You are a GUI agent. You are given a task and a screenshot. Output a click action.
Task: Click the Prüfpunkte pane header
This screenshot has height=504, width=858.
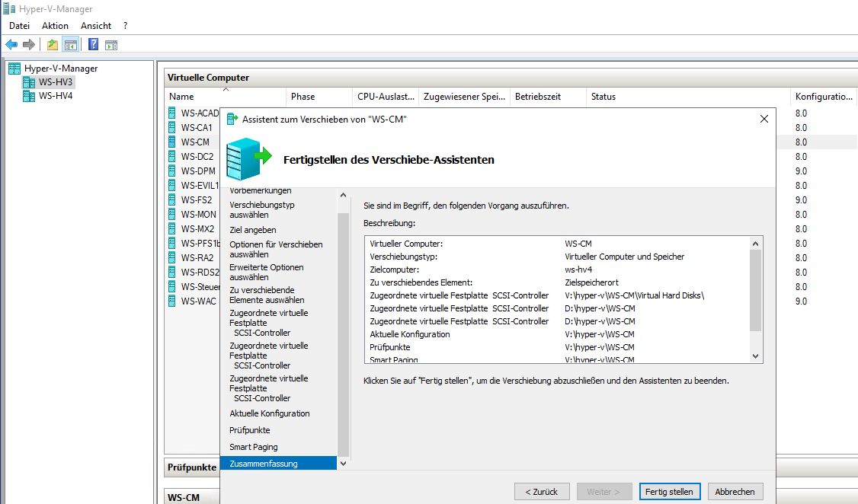(192, 467)
